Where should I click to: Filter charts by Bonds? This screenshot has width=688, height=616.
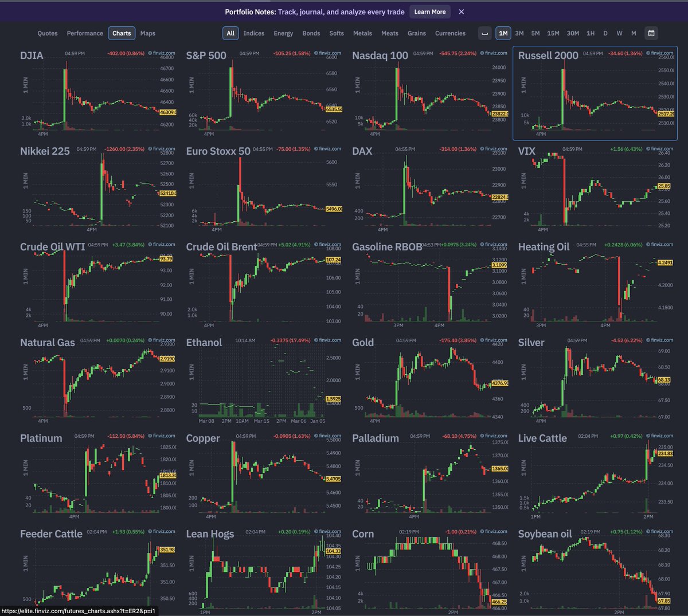(311, 33)
